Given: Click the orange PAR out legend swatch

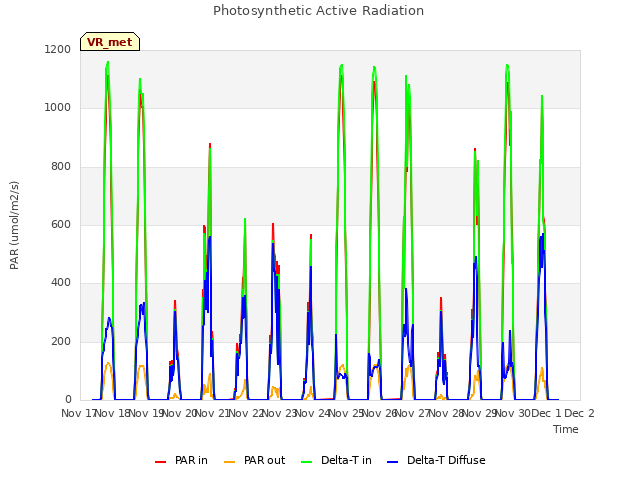Looking at the screenshot, I should [230, 462].
